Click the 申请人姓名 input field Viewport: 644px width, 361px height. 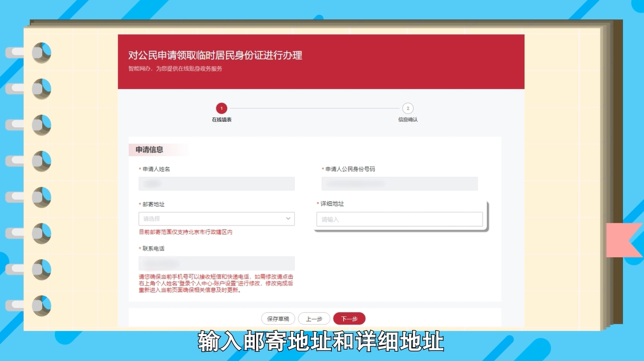tap(216, 183)
